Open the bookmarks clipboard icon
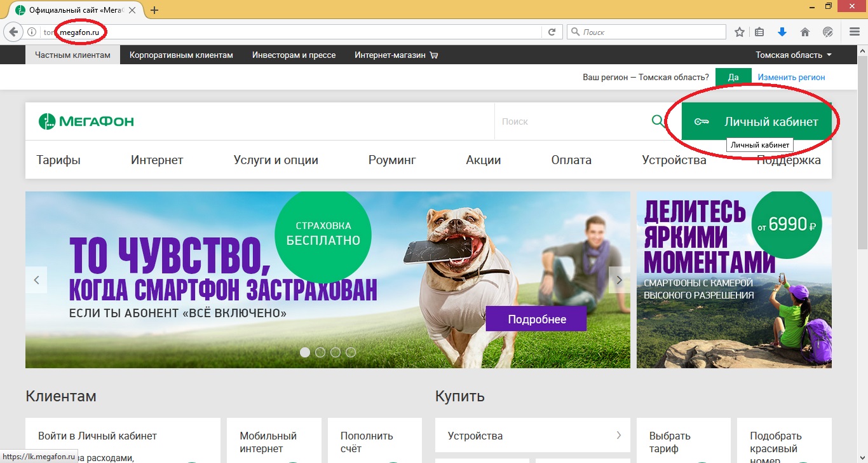This screenshot has width=868, height=463. point(759,31)
